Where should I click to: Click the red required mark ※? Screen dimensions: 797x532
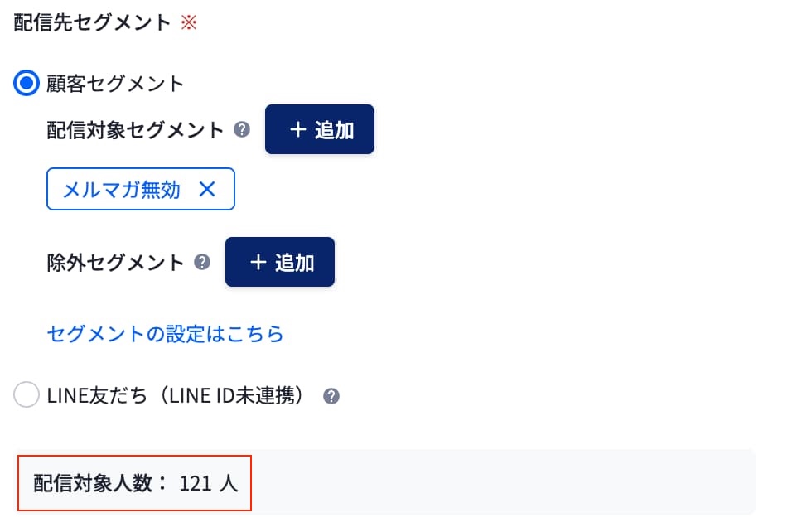click(189, 22)
